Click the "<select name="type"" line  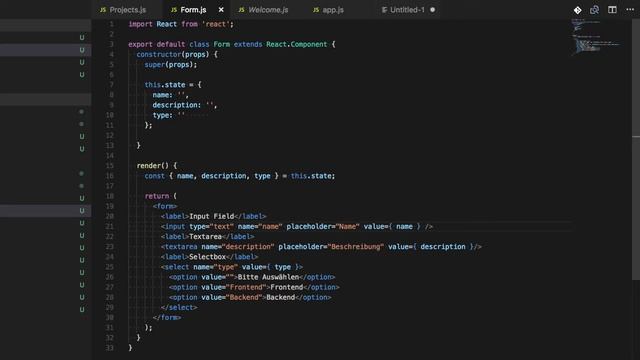click(x=232, y=267)
